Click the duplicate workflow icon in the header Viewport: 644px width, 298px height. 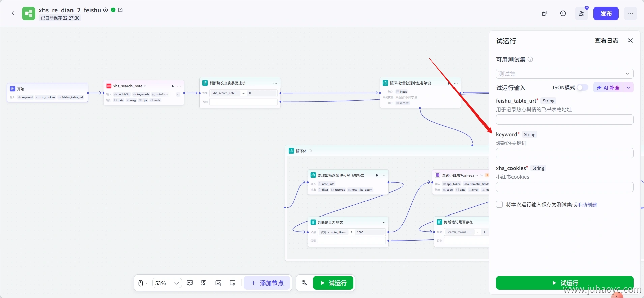click(x=545, y=13)
